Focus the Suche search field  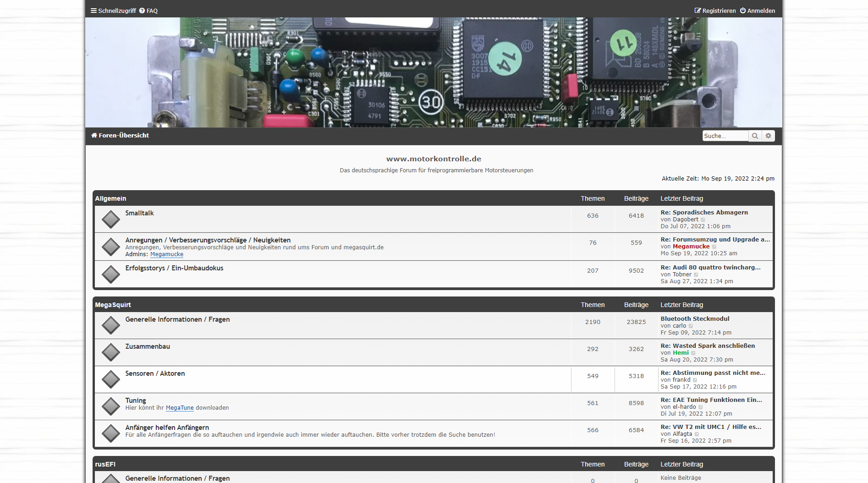pyautogui.click(x=725, y=136)
